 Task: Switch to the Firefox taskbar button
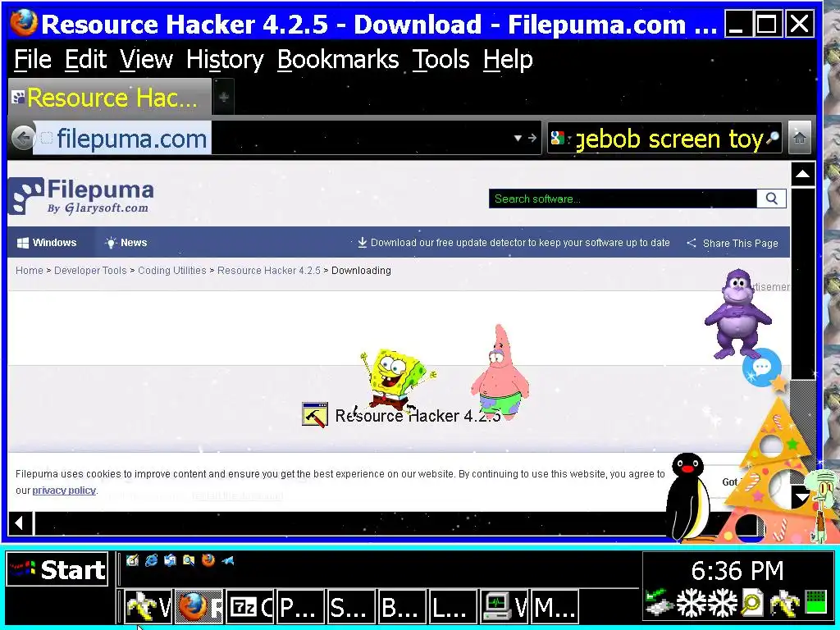[199, 606]
